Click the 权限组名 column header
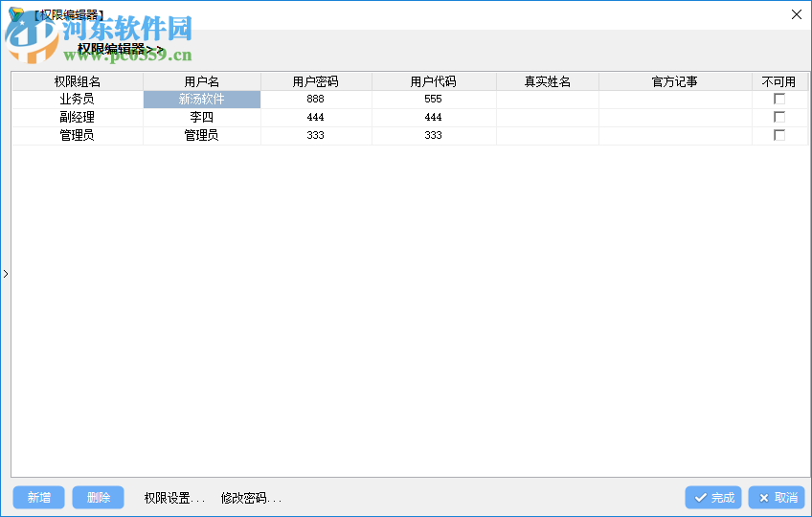This screenshot has width=812, height=517. [78, 81]
